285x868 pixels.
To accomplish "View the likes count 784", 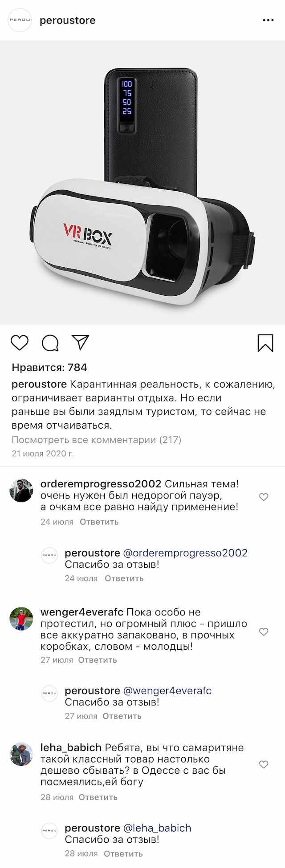I will (49, 367).
